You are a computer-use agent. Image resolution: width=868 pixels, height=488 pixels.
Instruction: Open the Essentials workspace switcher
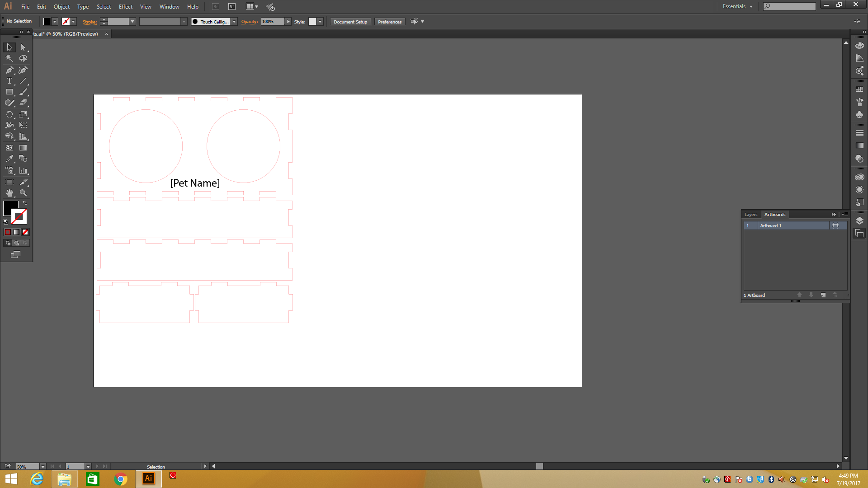tap(737, 6)
